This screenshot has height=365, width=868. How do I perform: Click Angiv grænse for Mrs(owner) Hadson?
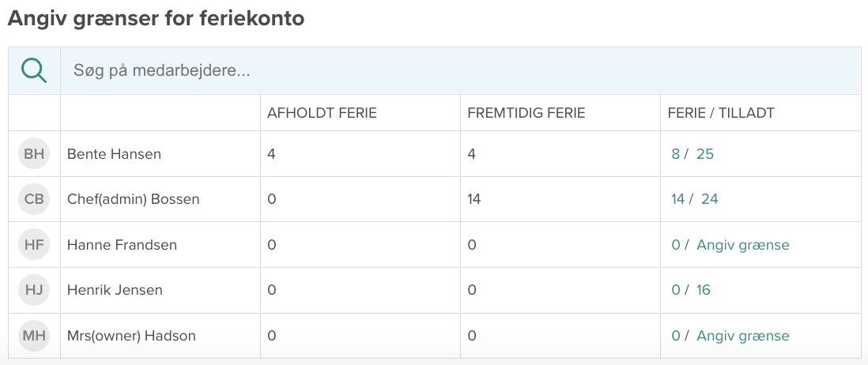(x=742, y=336)
